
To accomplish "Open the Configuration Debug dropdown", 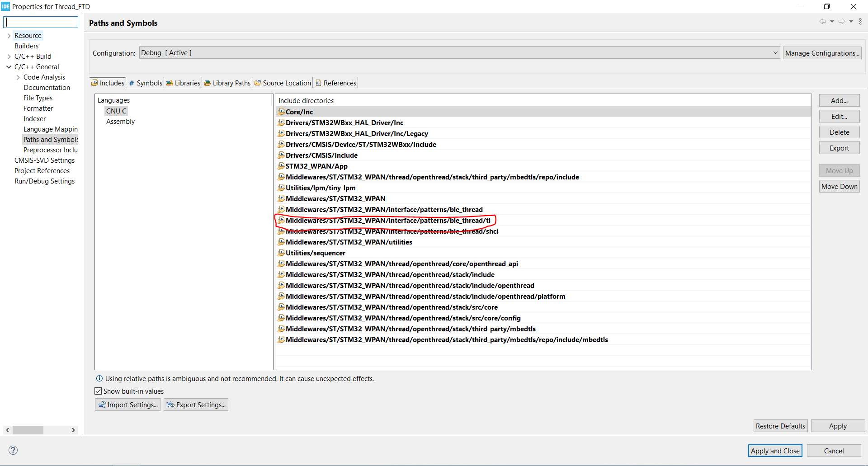I will point(459,53).
